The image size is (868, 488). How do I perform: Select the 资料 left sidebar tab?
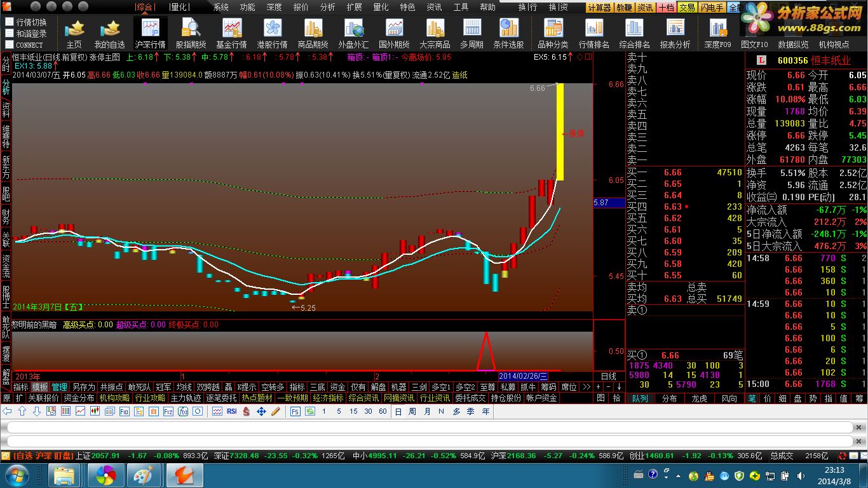pyautogui.click(x=6, y=111)
